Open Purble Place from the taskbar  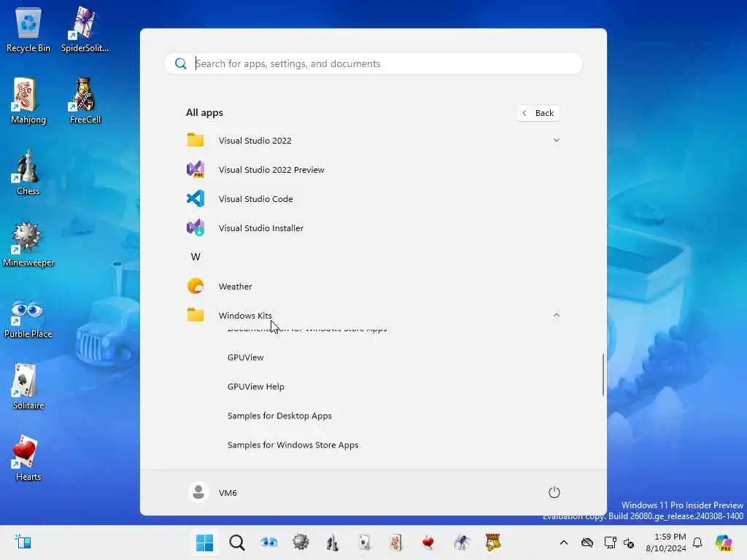point(268,542)
